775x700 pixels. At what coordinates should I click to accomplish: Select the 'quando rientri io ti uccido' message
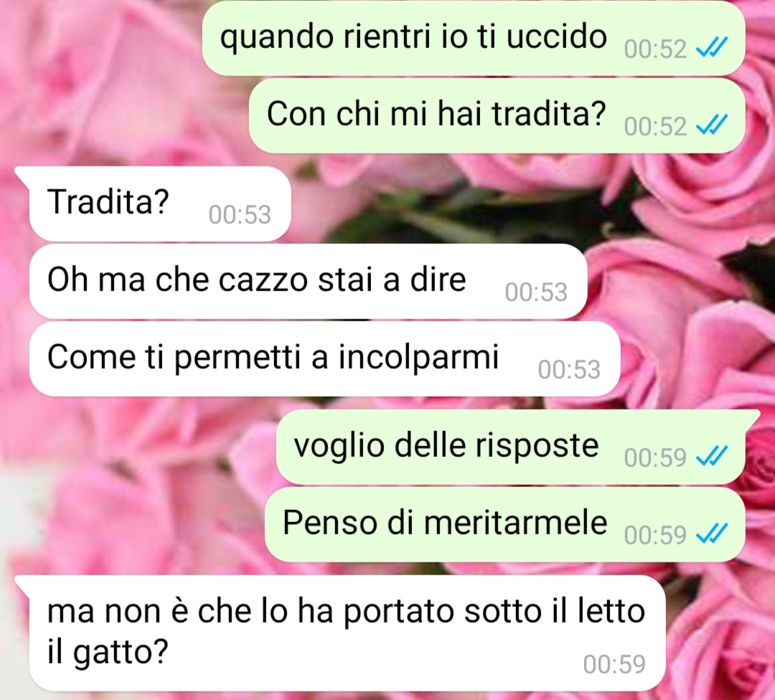point(474,38)
